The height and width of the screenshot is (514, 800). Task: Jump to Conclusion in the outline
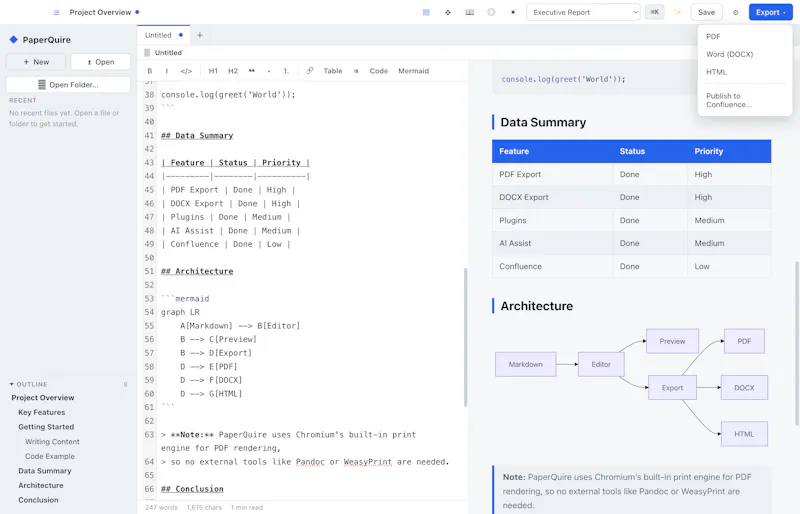[x=38, y=500]
